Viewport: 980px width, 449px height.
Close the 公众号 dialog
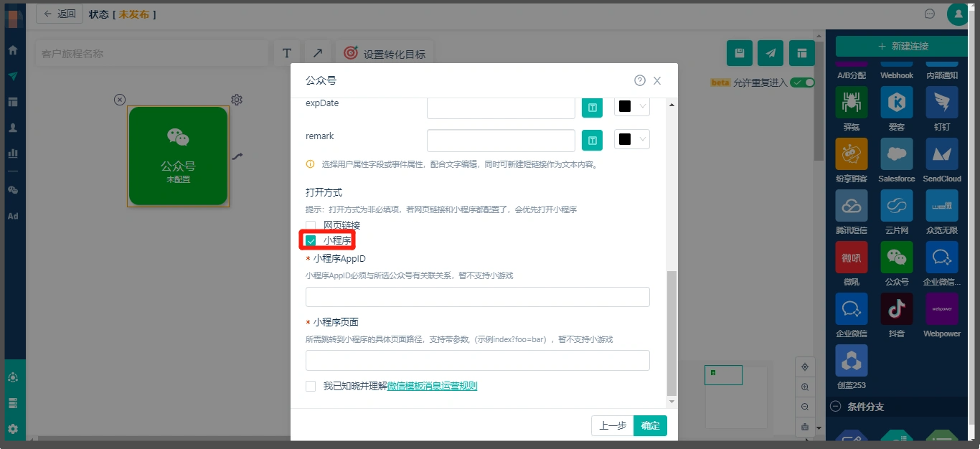(x=657, y=80)
